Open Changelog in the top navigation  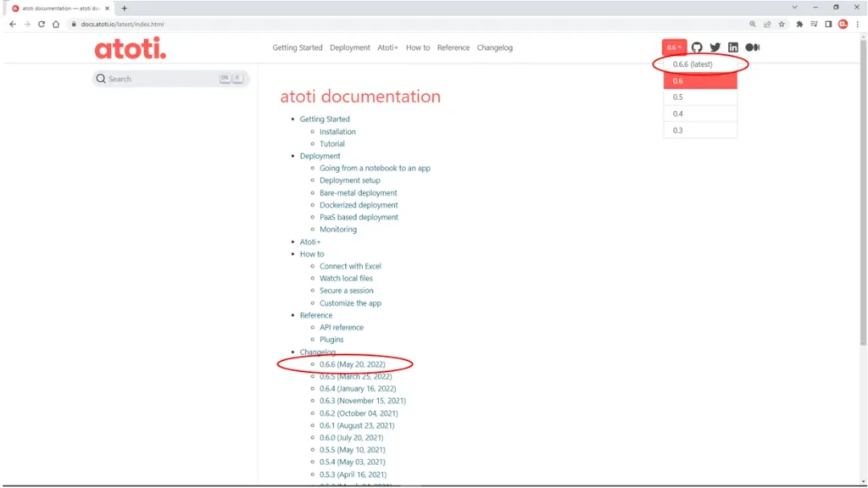pos(495,47)
